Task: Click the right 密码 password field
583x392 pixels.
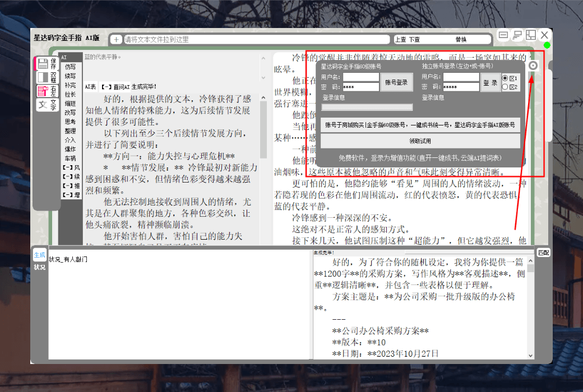Action: [x=461, y=87]
